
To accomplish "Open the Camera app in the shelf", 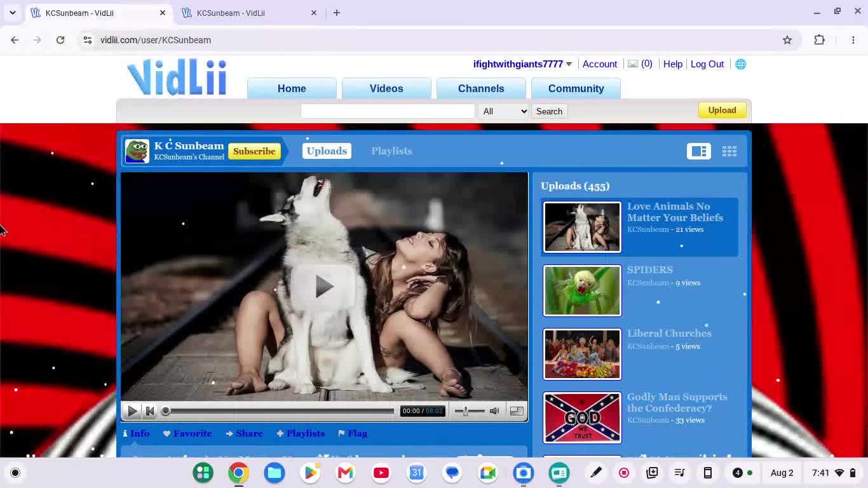I will 524,473.
